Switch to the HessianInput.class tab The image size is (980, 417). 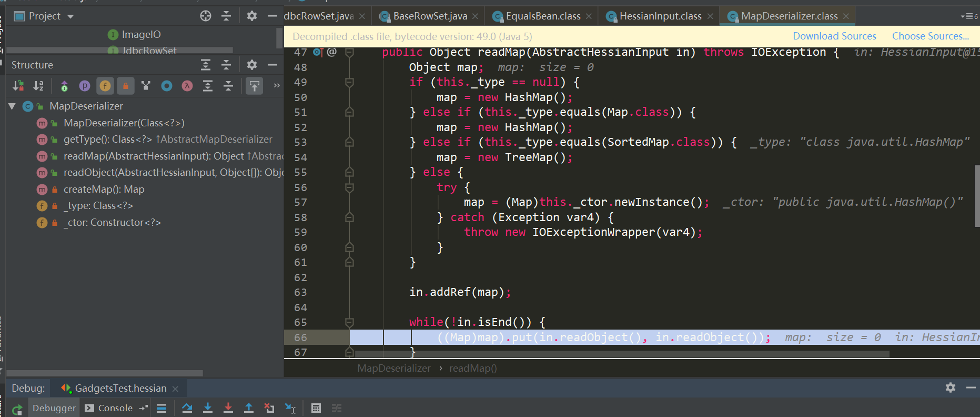(660, 16)
